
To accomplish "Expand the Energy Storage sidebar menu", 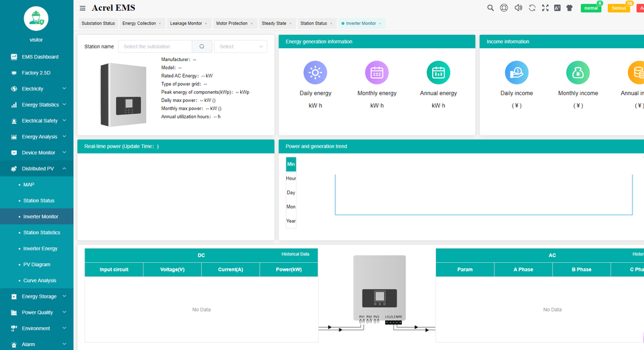I will tap(39, 296).
